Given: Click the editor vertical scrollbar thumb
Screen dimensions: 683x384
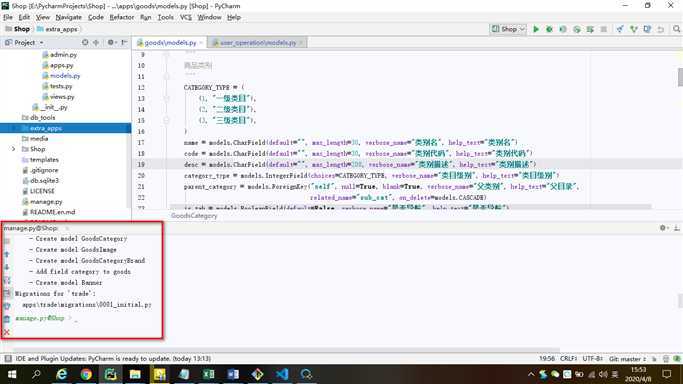Looking at the screenshot, I should 680,77.
